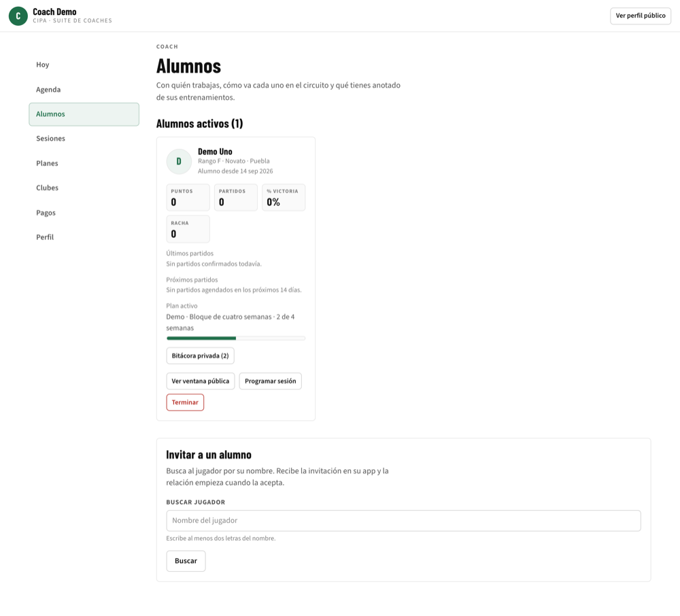
Task: Select Alumnos in the sidebar
Action: pyautogui.click(x=84, y=114)
